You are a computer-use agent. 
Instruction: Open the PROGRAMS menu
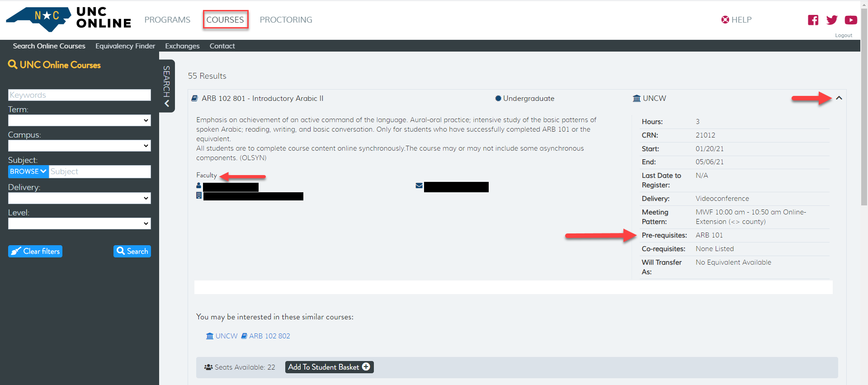click(167, 20)
